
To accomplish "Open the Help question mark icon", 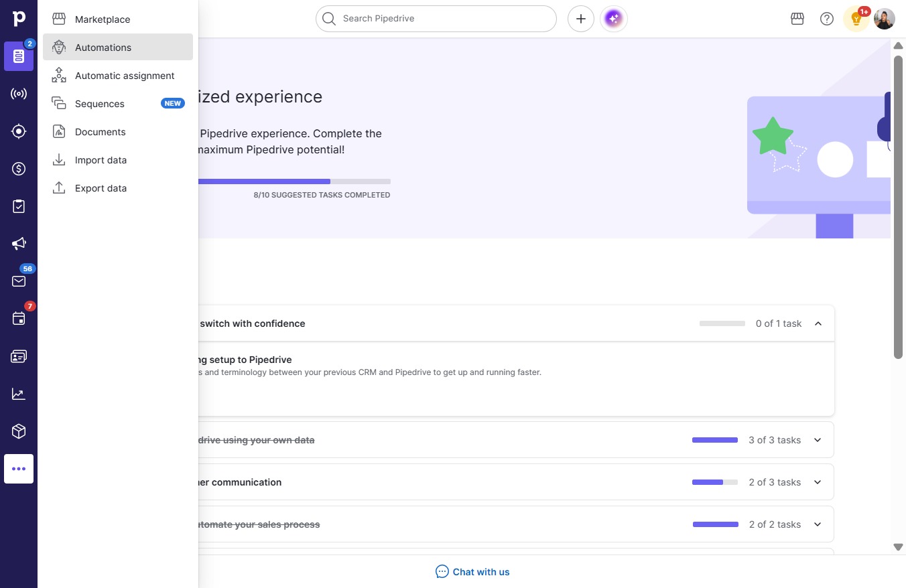I will pos(827,19).
